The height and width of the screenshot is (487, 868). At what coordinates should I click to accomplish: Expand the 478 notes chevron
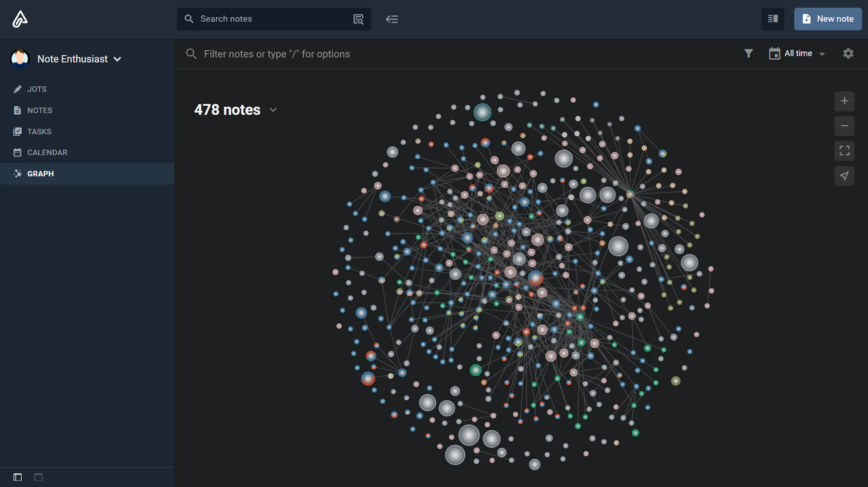click(x=273, y=110)
